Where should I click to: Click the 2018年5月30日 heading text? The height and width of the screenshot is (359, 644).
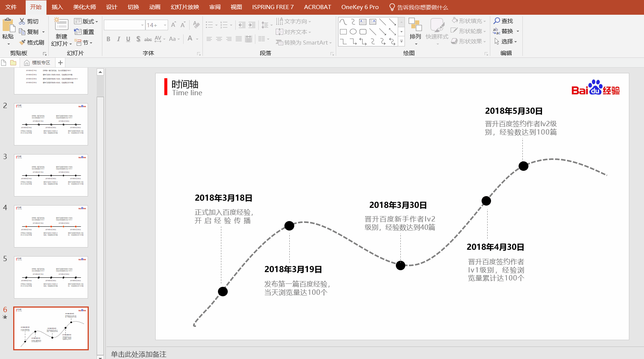[514, 111]
